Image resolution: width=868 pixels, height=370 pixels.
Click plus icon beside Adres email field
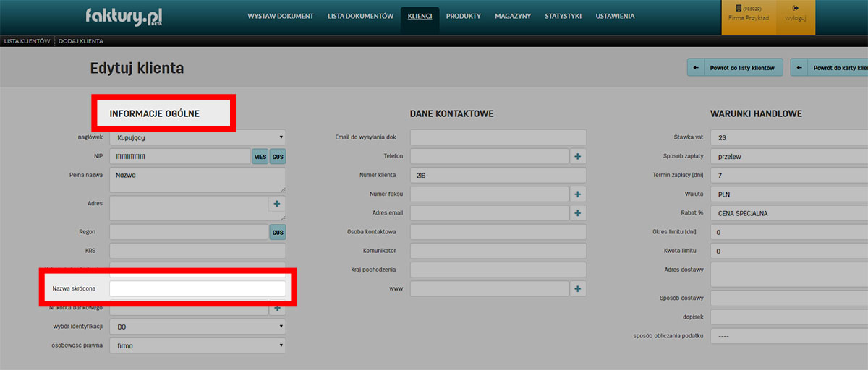578,212
